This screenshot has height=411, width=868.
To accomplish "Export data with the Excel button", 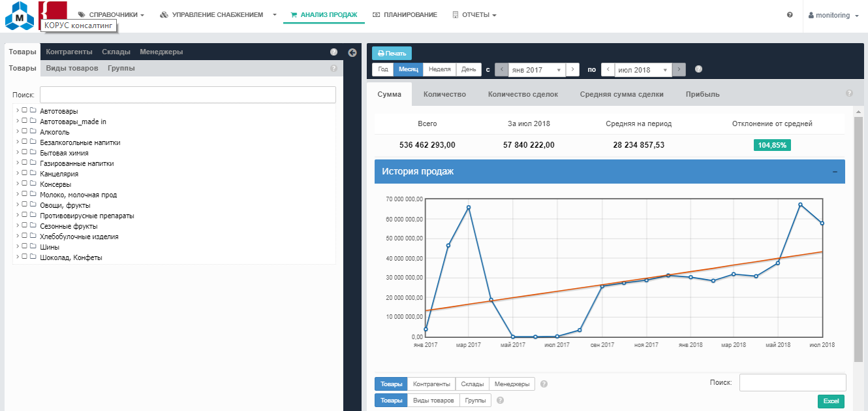I will click(x=831, y=401).
